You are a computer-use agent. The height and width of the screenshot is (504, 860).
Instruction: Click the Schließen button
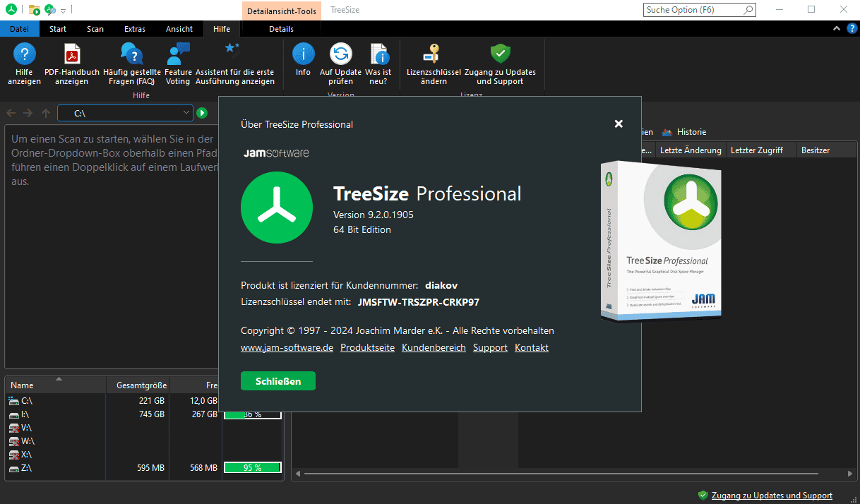point(278,381)
